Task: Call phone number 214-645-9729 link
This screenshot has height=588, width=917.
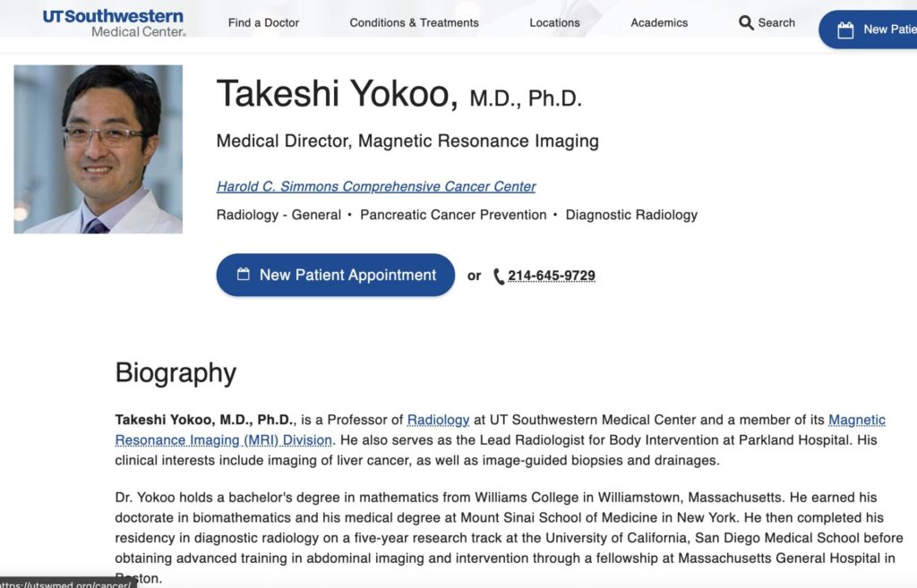Action: click(x=551, y=276)
